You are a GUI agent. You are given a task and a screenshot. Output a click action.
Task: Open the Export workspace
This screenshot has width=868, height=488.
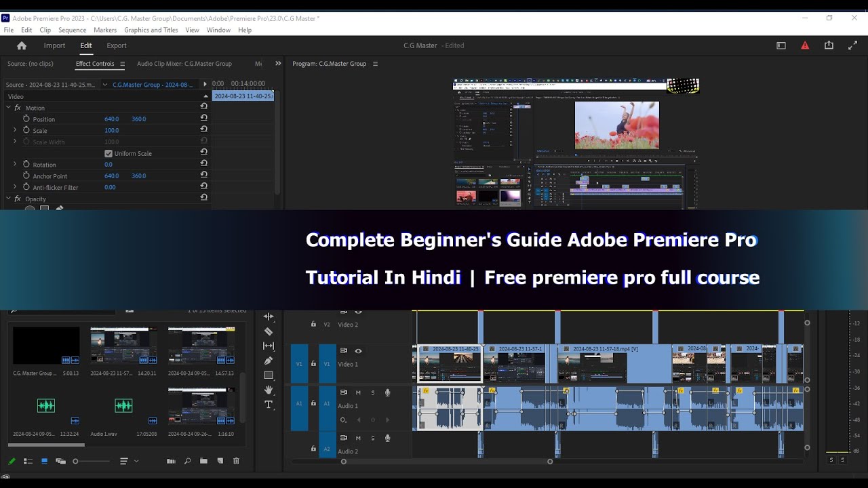tap(117, 45)
